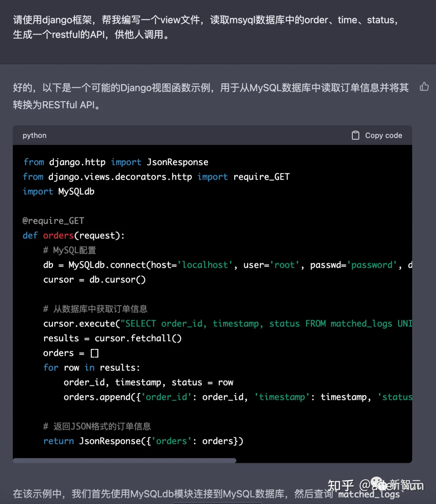Click the thumbs-up feedback icon
The width and height of the screenshot is (436, 504).
click(424, 86)
